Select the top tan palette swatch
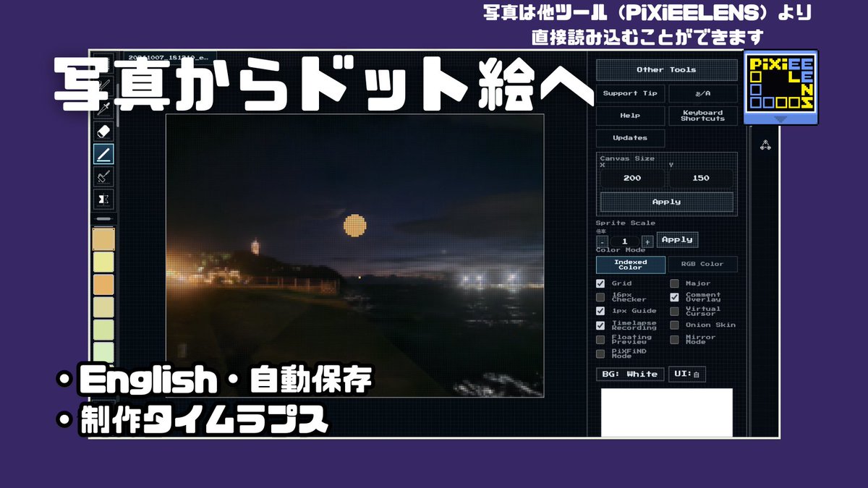The height and width of the screenshot is (488, 868). pos(104,239)
